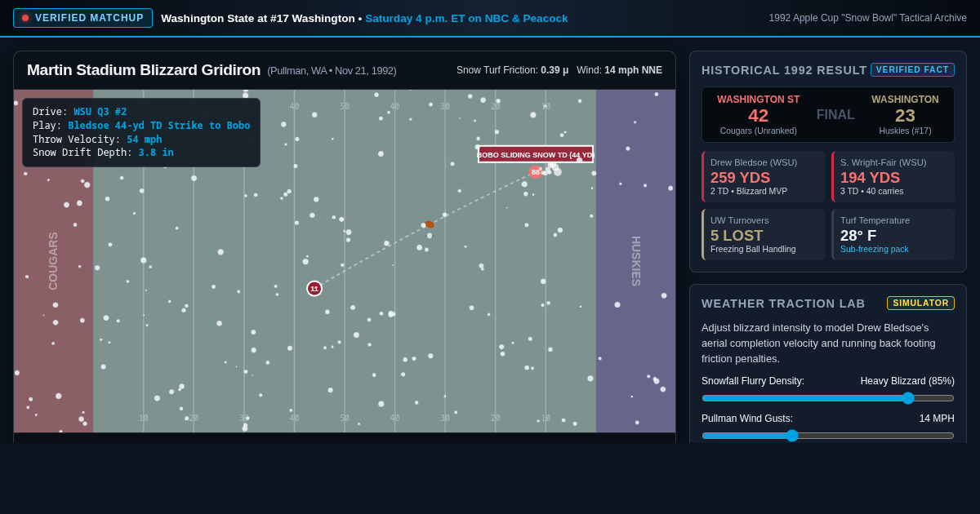980x514 pixels.
Task: Adjust the Snowfall Flurry Density slider
Action: 827,398
